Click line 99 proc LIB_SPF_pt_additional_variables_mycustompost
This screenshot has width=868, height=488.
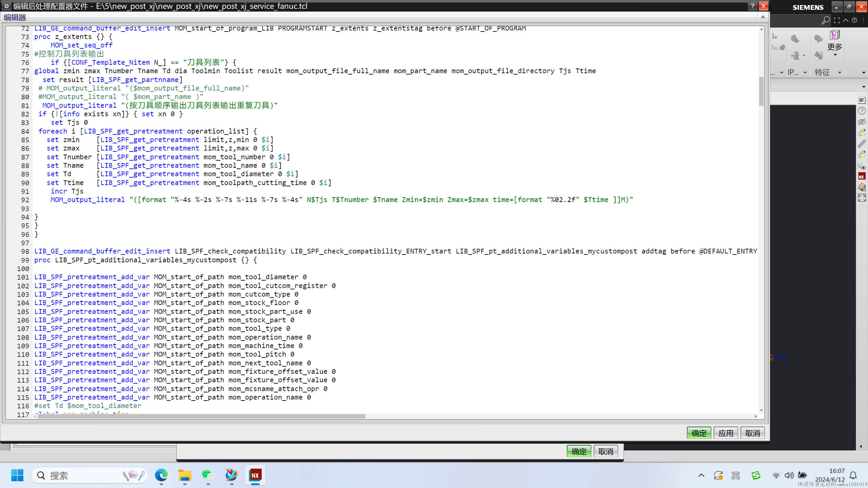pyautogui.click(x=145, y=260)
